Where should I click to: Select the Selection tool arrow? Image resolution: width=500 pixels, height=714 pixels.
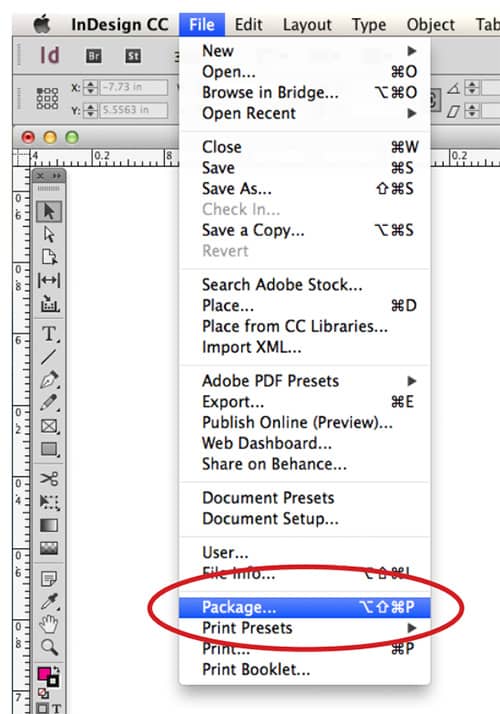49,211
